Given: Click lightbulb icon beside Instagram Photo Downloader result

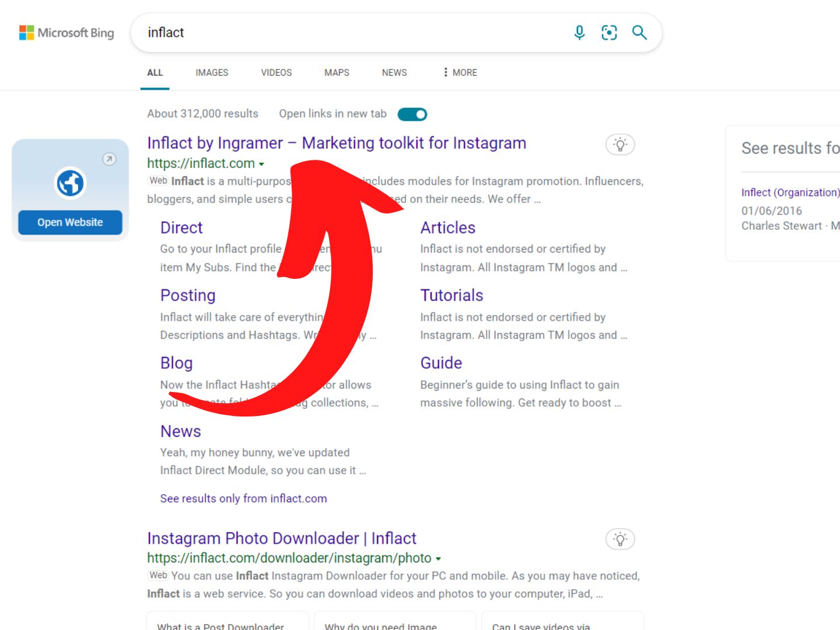Looking at the screenshot, I should (620, 540).
